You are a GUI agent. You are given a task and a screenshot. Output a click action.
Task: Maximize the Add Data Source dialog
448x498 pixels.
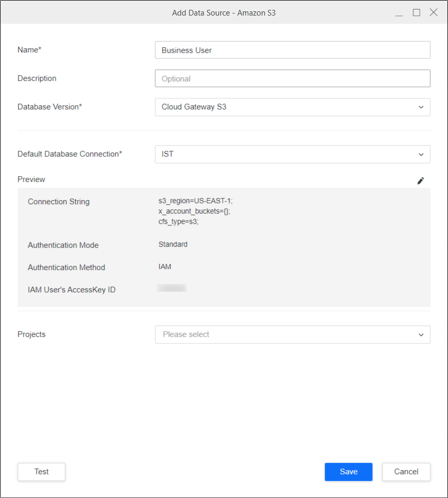click(x=416, y=12)
